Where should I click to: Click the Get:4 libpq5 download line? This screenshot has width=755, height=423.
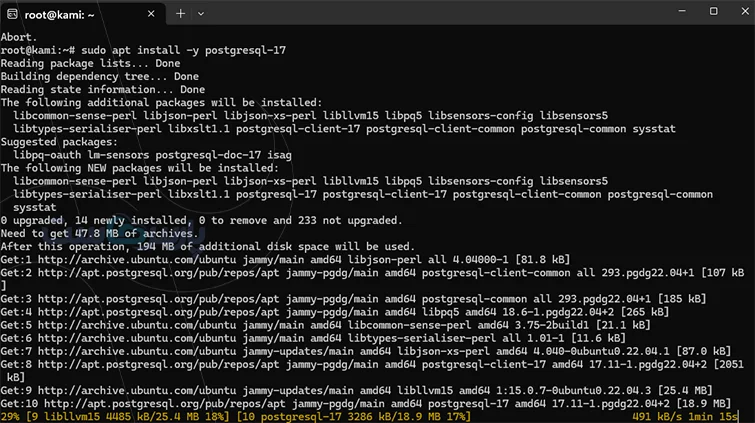tap(335, 312)
